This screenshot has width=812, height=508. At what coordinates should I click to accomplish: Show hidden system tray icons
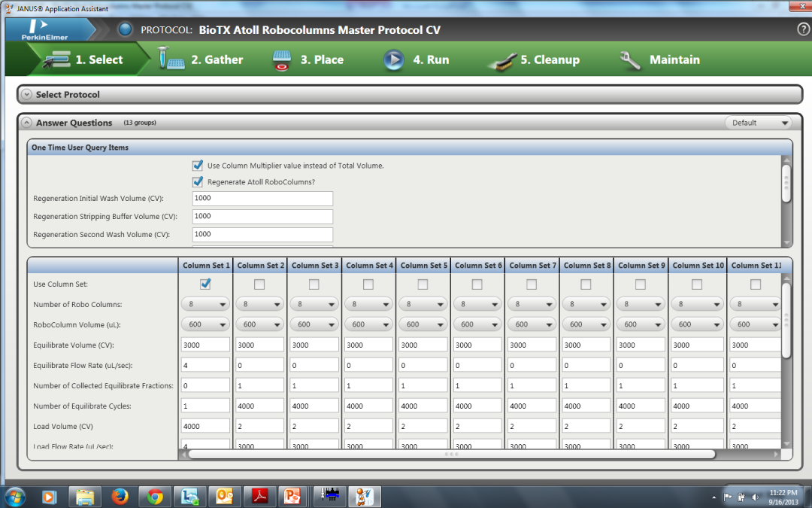714,497
